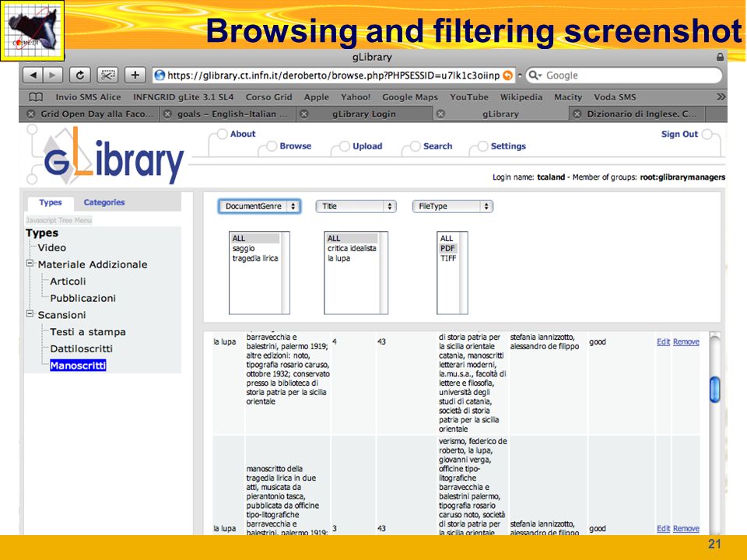Edit the first la lupa entry
This screenshot has height=560, width=747.
(x=663, y=342)
